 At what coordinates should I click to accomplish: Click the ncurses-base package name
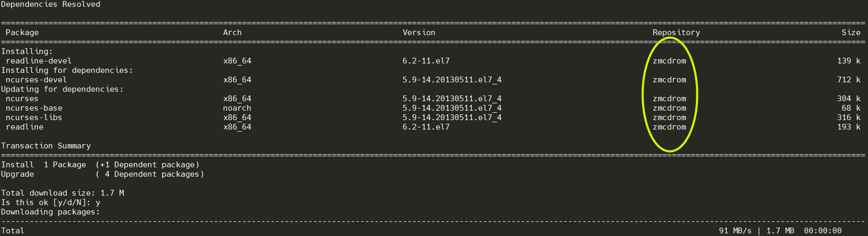34,108
